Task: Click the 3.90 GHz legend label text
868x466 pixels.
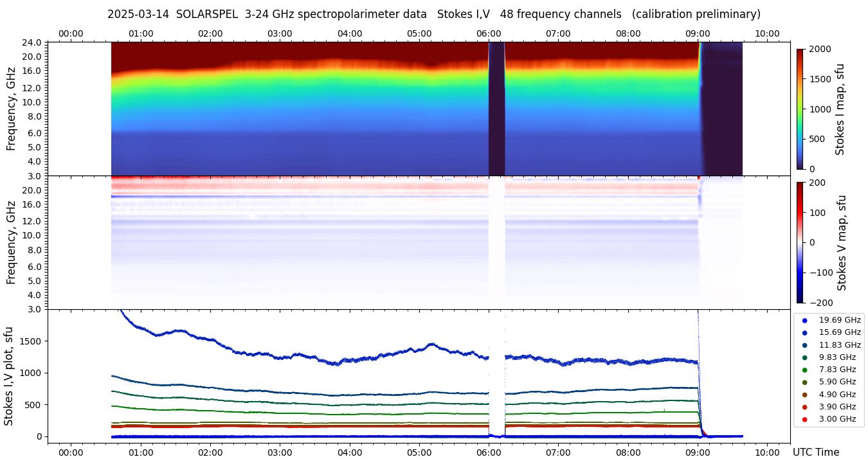Action: pos(837,407)
